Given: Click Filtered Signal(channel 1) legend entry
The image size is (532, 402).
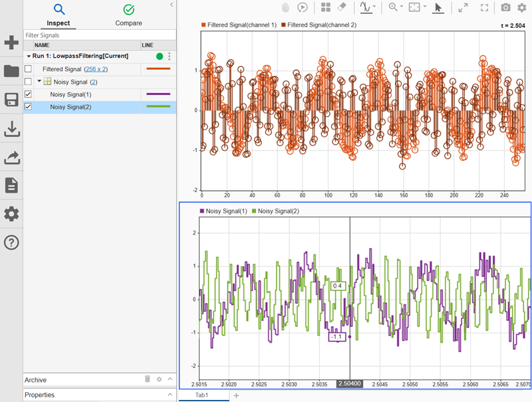Looking at the screenshot, I should tap(239, 25).
